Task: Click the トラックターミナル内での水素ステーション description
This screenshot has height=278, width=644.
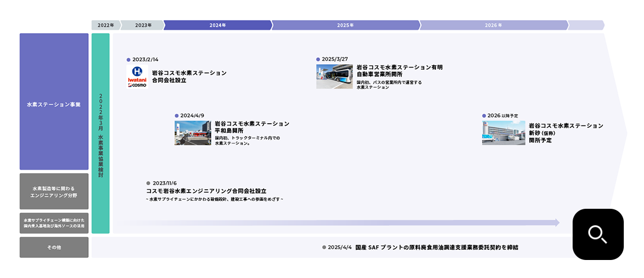Action: pyautogui.click(x=247, y=141)
